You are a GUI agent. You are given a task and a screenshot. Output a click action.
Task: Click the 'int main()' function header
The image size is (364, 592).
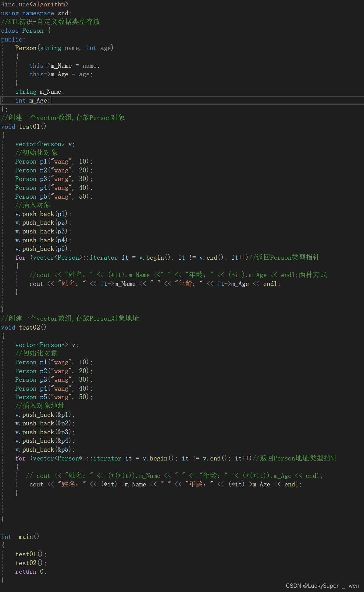pyautogui.click(x=20, y=537)
